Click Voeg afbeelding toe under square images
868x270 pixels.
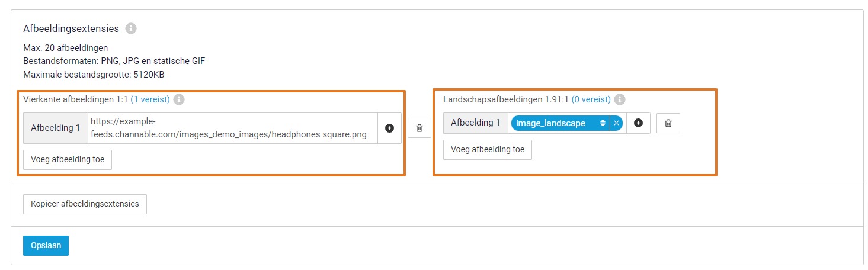(x=68, y=160)
